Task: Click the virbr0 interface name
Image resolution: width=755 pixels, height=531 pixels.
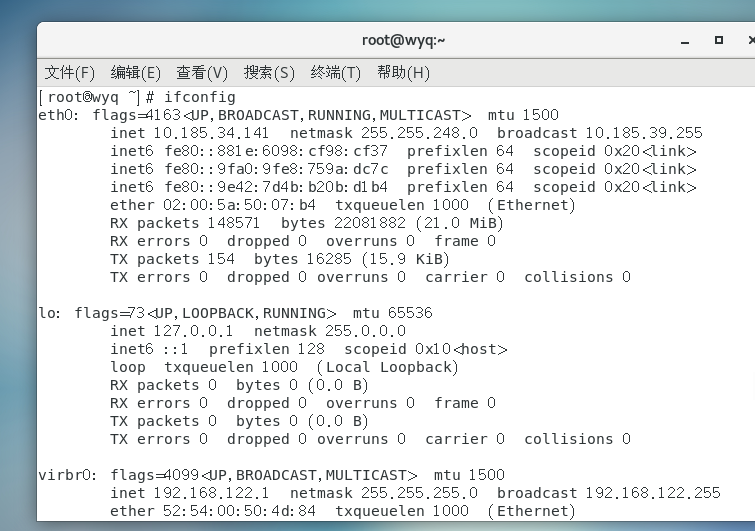Action: click(67, 476)
